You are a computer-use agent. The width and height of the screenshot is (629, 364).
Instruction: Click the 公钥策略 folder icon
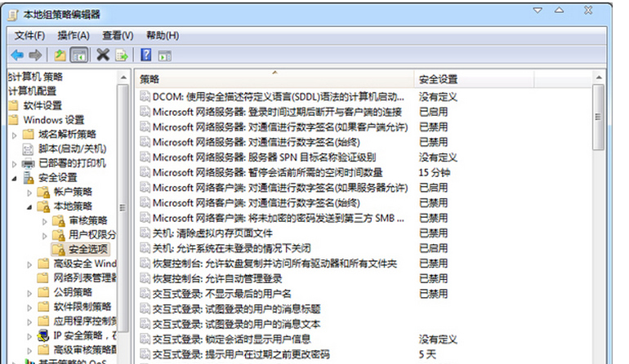43,292
